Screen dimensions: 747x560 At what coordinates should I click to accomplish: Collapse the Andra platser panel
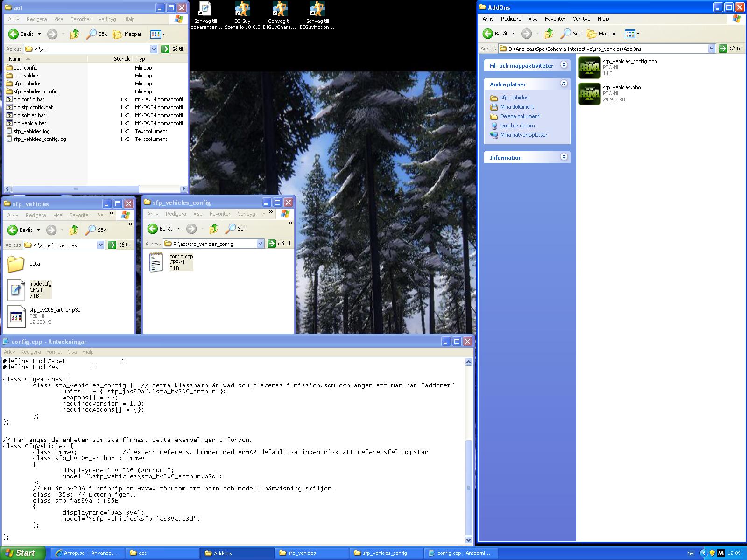tap(564, 84)
